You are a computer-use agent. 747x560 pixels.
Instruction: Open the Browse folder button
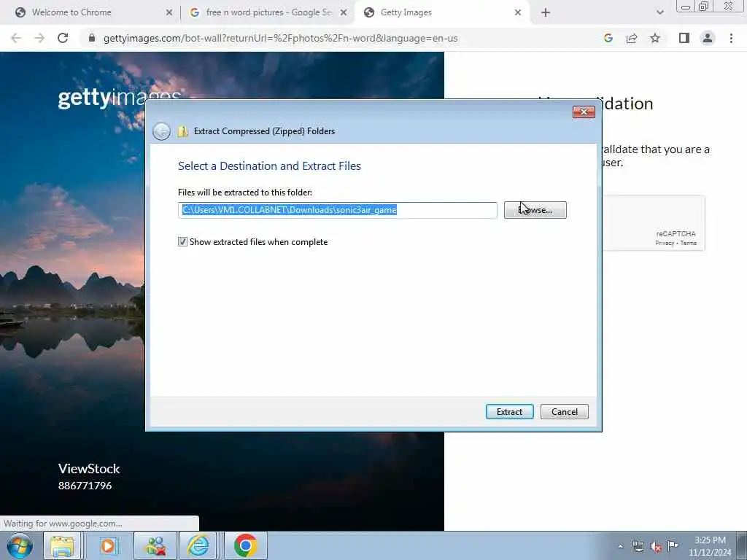pyautogui.click(x=535, y=210)
